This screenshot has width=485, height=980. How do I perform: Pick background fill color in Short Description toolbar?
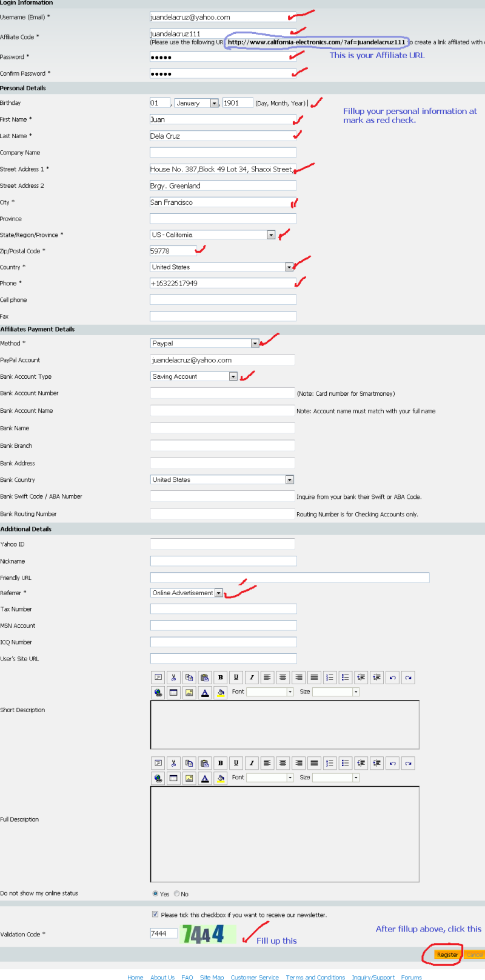[221, 692]
